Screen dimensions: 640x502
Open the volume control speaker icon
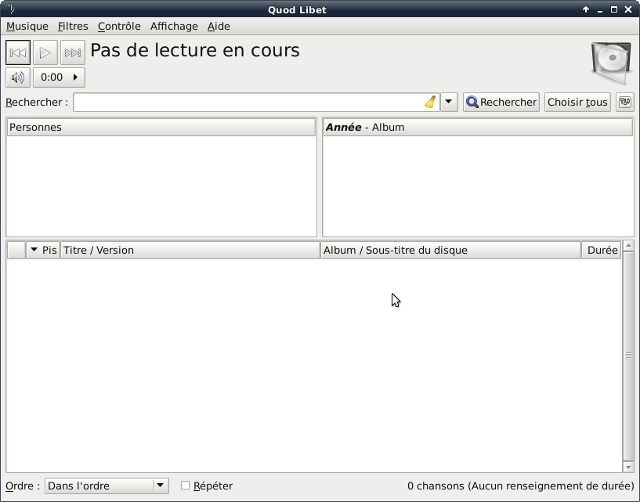point(18,77)
